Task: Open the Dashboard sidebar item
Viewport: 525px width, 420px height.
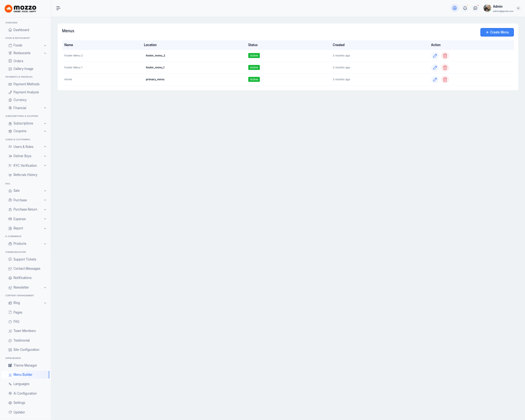Action: 21,30
